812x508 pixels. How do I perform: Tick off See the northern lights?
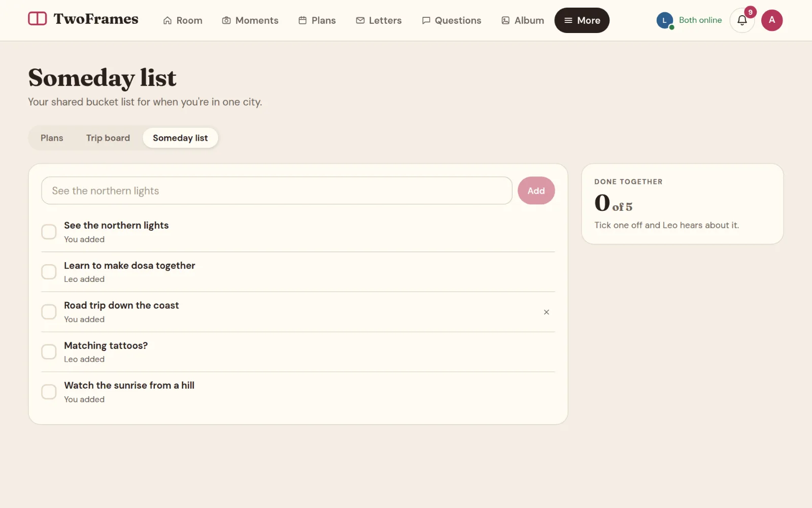(49, 232)
